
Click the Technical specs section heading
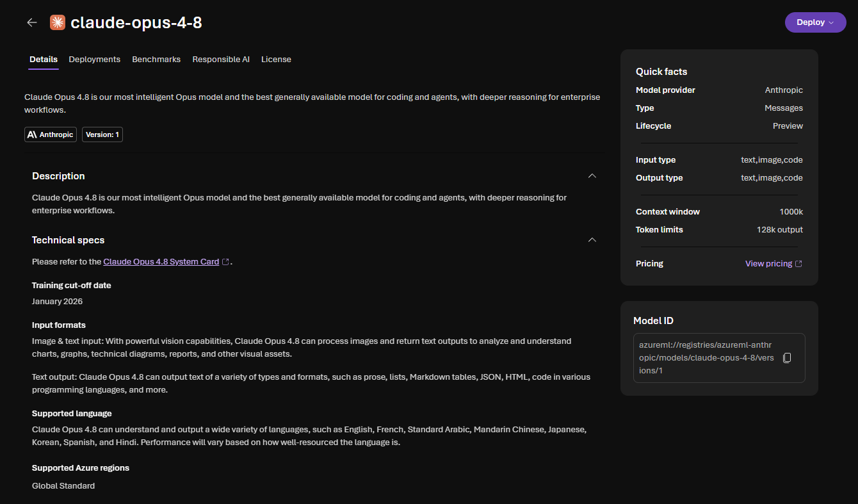click(69, 240)
